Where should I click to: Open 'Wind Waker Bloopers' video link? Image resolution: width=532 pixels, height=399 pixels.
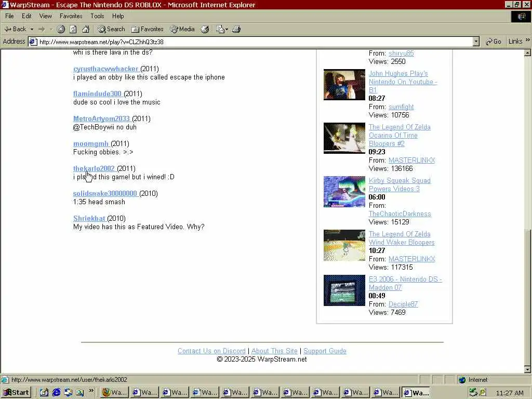coord(402,238)
